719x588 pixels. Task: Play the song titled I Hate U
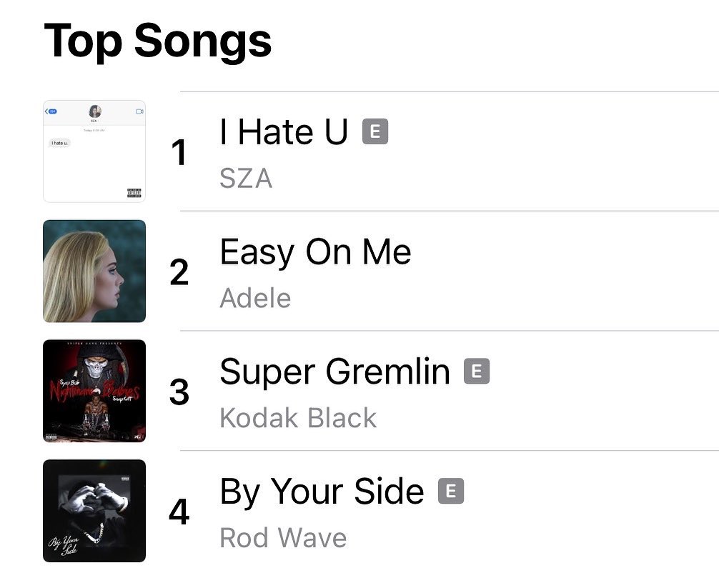tap(284, 132)
